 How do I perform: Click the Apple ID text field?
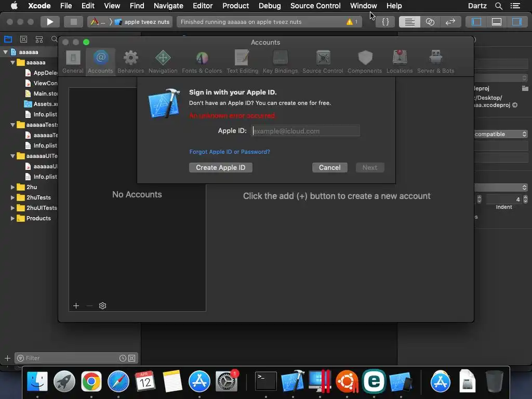pos(305,131)
